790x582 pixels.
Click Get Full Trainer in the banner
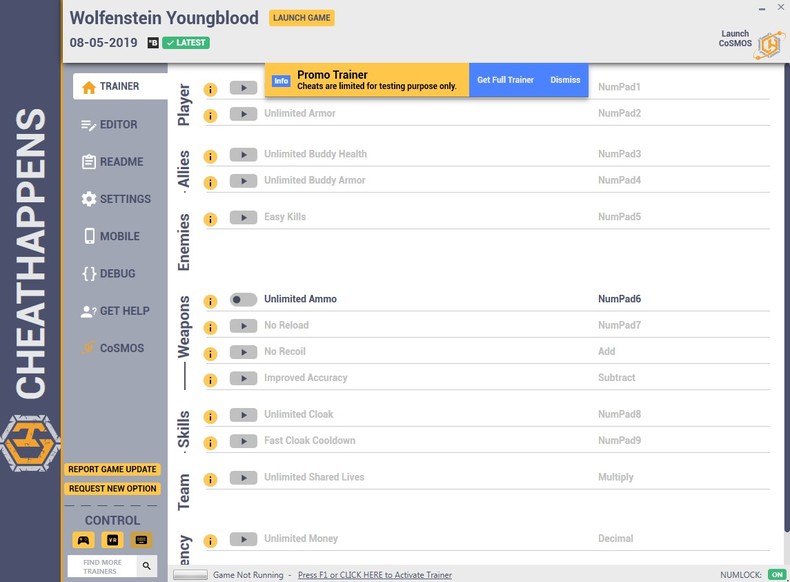[505, 80]
